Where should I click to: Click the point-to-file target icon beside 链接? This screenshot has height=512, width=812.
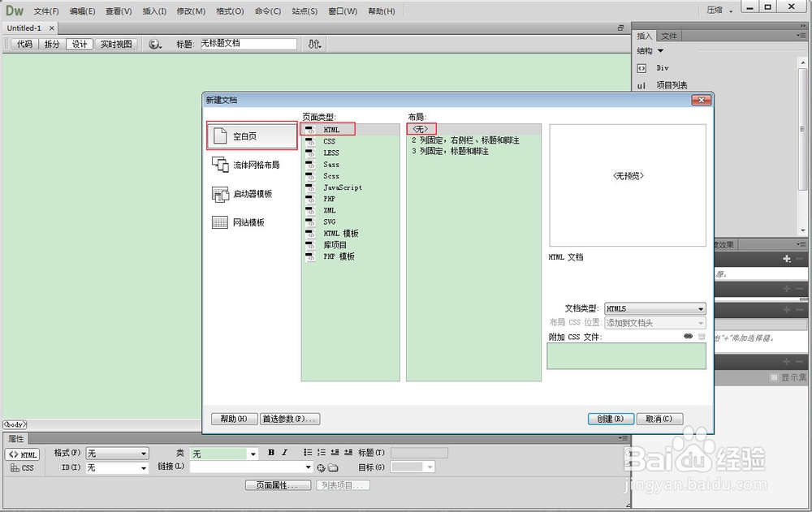tap(322, 467)
